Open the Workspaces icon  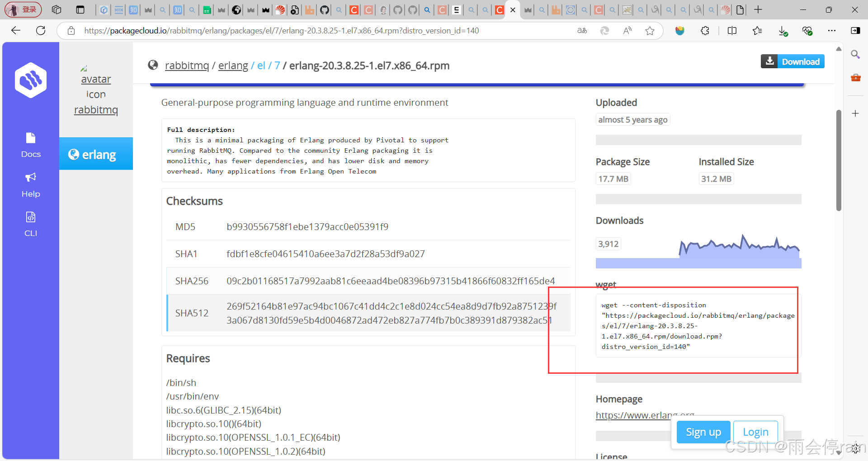(x=57, y=9)
